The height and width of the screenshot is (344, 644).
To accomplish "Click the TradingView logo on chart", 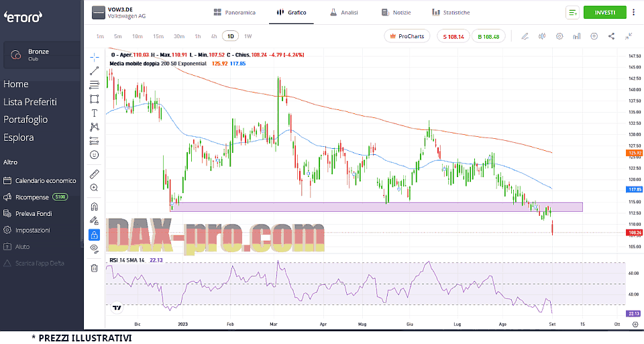I will [117, 308].
